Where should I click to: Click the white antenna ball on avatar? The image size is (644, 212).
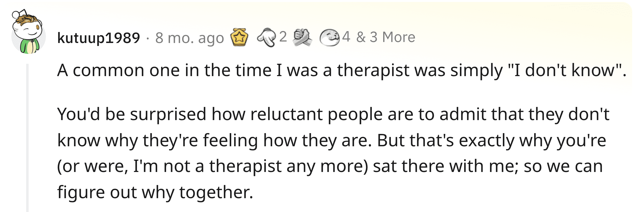16,15
